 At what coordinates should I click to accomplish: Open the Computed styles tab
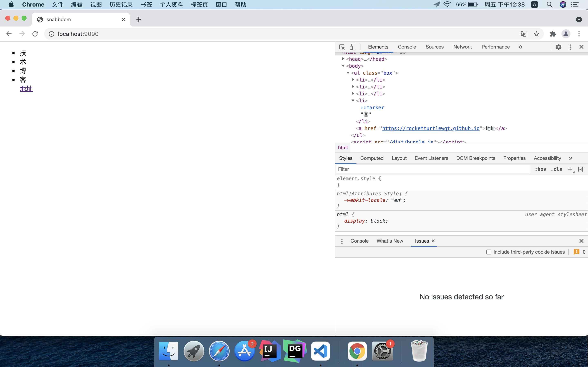(x=372, y=158)
